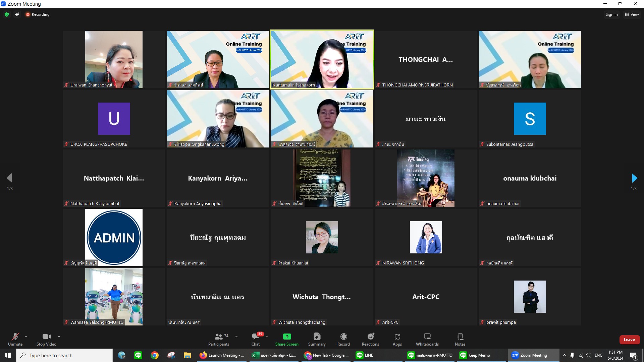The image size is (644, 362).
Task: Switch to Excel workbook on taskbar
Action: pos(275,355)
